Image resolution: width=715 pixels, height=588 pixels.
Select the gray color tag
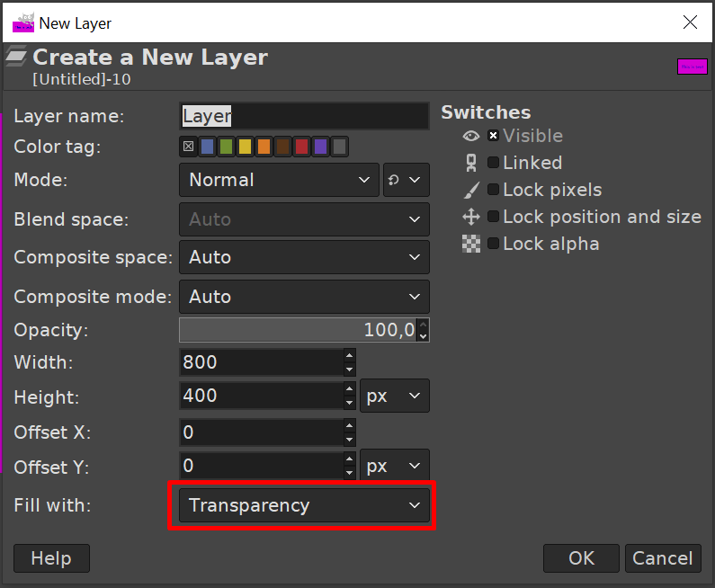coord(340,147)
